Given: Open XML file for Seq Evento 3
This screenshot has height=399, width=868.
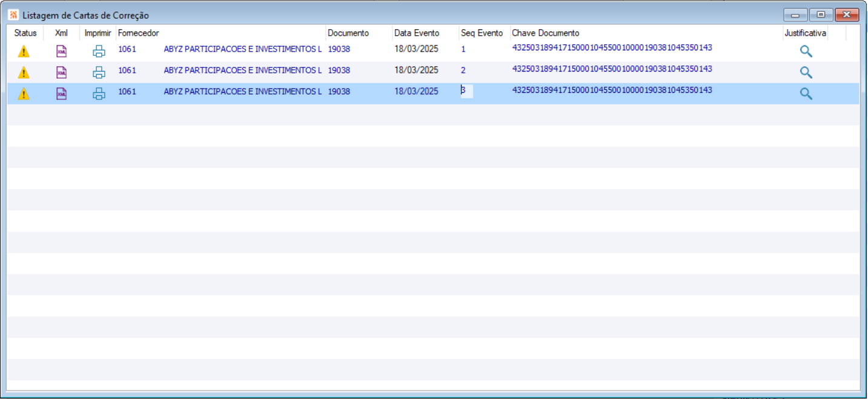Looking at the screenshot, I should pyautogui.click(x=61, y=94).
